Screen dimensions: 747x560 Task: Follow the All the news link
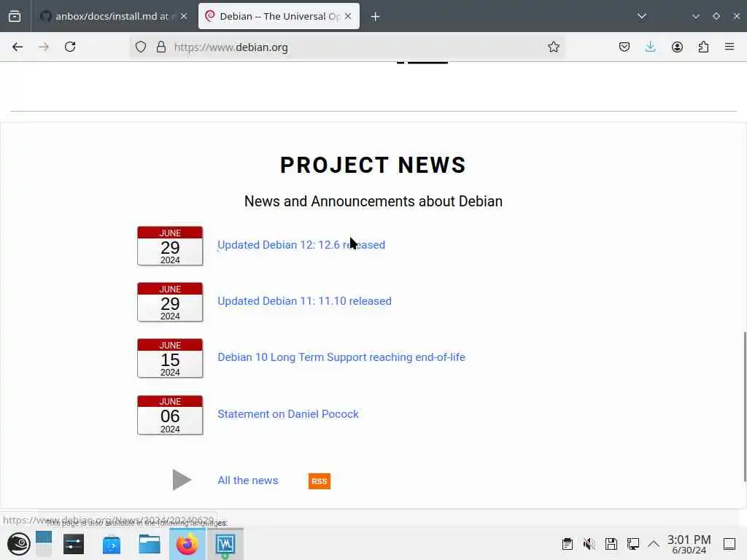pos(248,480)
